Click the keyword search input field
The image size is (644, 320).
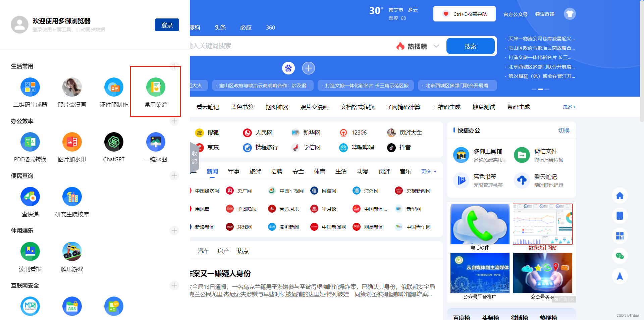coord(288,46)
